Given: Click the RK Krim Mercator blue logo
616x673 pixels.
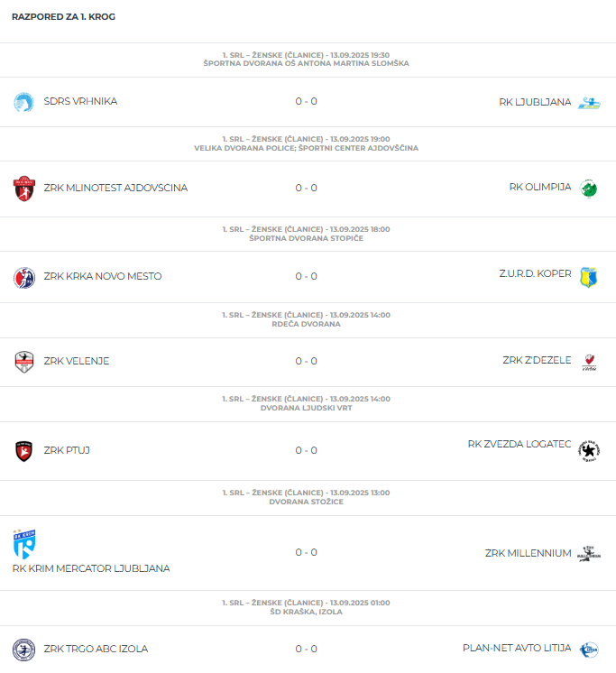Looking at the screenshot, I should pos(24,544).
